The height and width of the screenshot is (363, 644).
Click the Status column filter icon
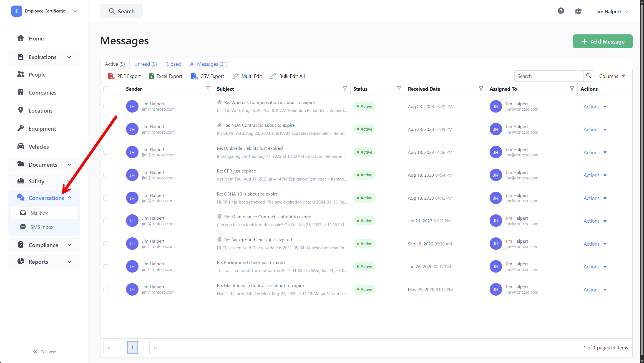(399, 88)
